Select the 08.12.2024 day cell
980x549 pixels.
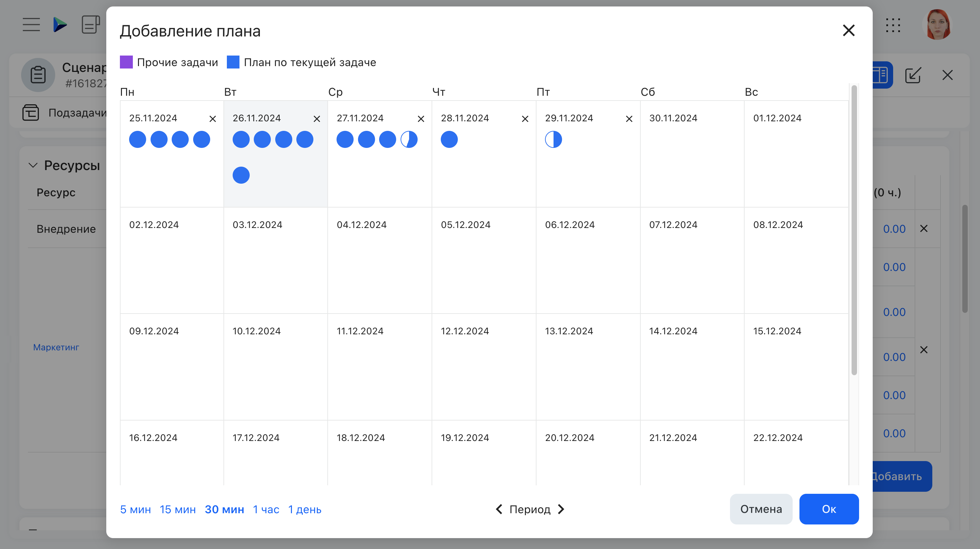[796, 260]
